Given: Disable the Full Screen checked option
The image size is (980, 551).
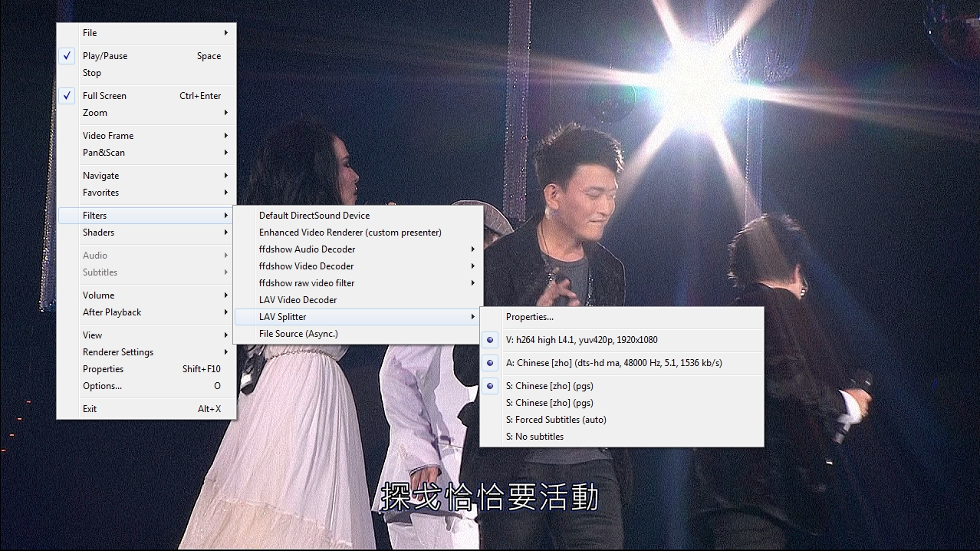Looking at the screenshot, I should click(x=104, y=96).
